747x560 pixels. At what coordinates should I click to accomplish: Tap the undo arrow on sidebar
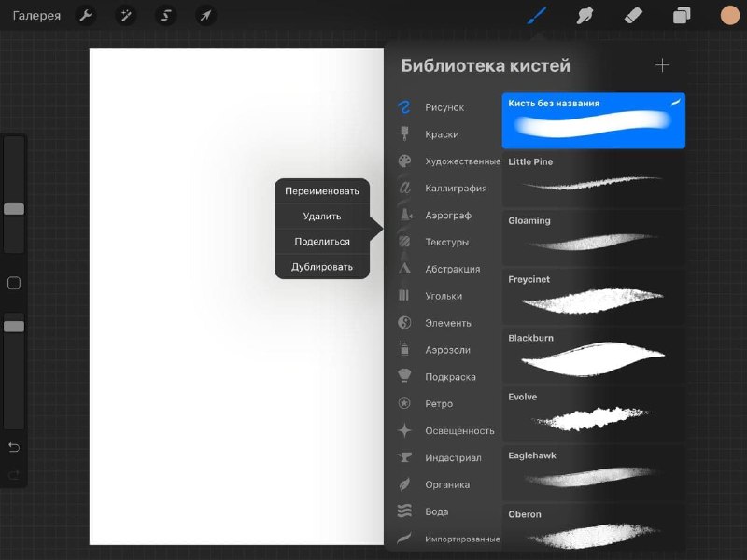[x=14, y=447]
